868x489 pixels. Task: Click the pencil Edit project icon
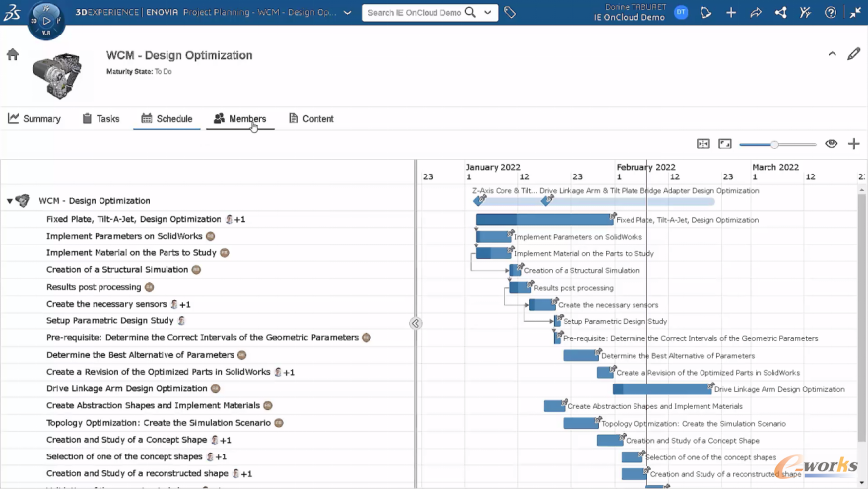pos(853,53)
